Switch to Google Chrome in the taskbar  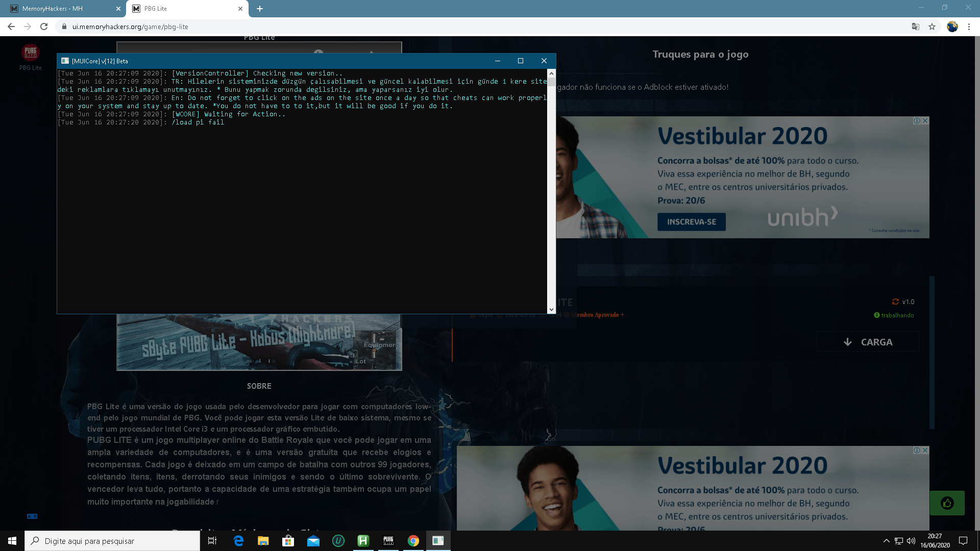(x=413, y=541)
